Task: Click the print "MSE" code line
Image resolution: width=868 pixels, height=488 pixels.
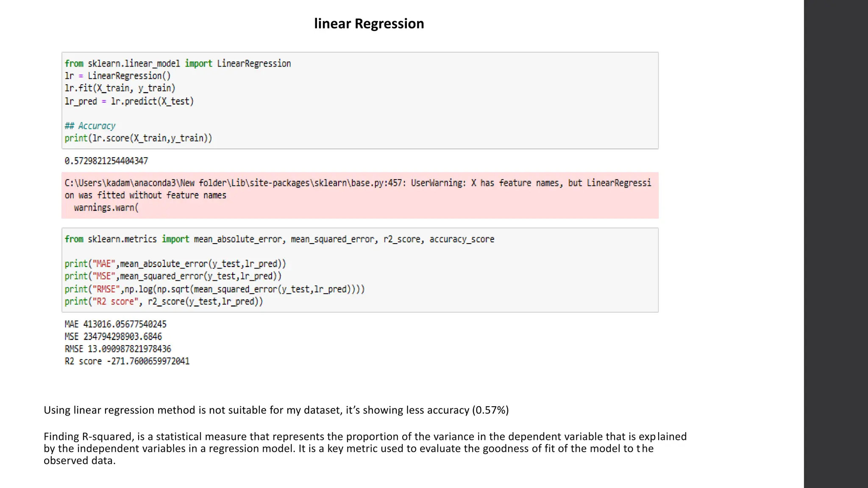Action: (173, 276)
